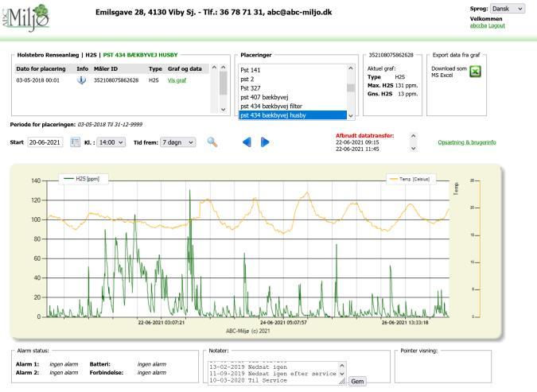
Task: Click the placement table scrollbar down arrow
Action: 224,110
